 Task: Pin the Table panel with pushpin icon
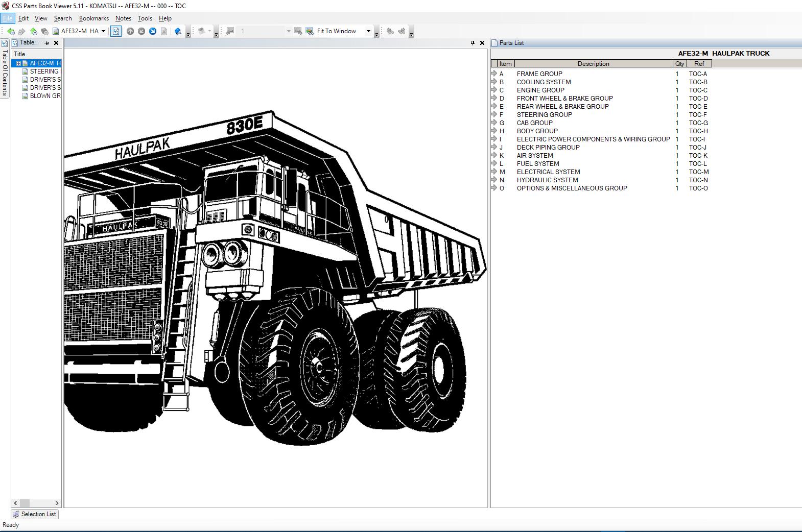[46, 43]
